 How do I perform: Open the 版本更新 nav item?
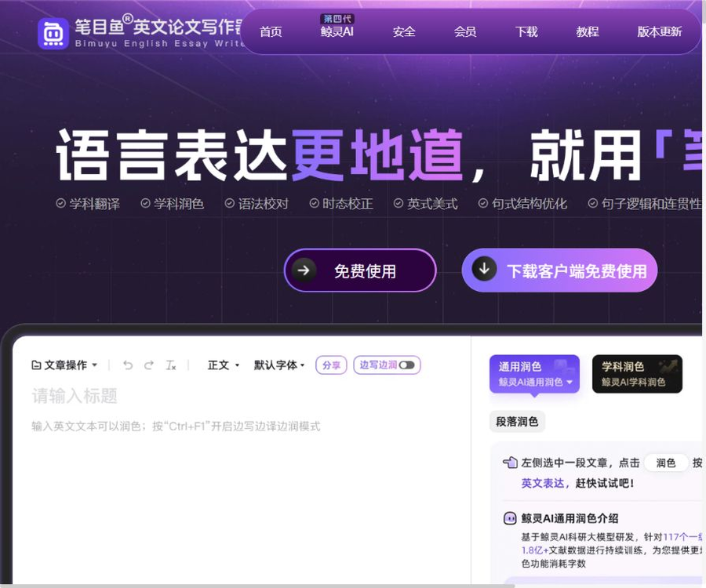(660, 31)
